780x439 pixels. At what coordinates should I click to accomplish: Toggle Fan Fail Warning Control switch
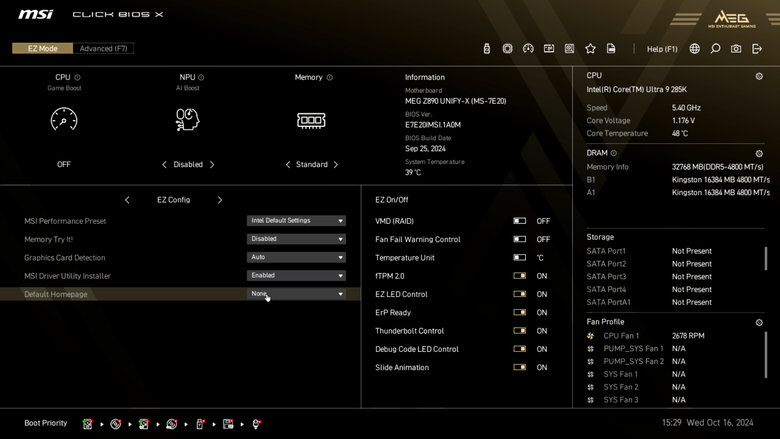pyautogui.click(x=519, y=239)
